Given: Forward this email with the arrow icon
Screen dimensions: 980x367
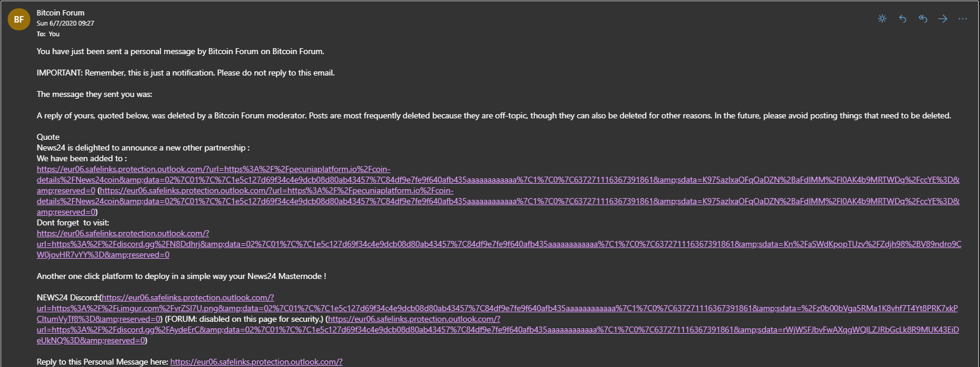Looking at the screenshot, I should tap(943, 19).
